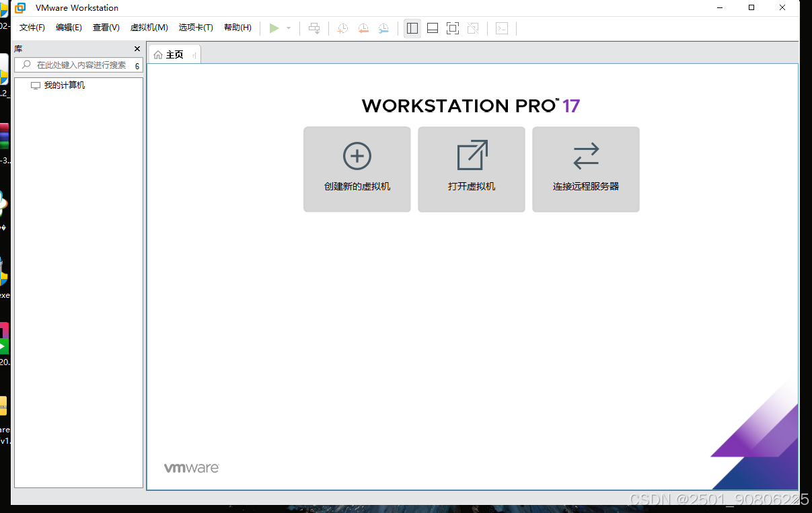Viewport: 812px width, 513px height.
Task: Click the search magnifier icon in library
Action: [x=26, y=65]
